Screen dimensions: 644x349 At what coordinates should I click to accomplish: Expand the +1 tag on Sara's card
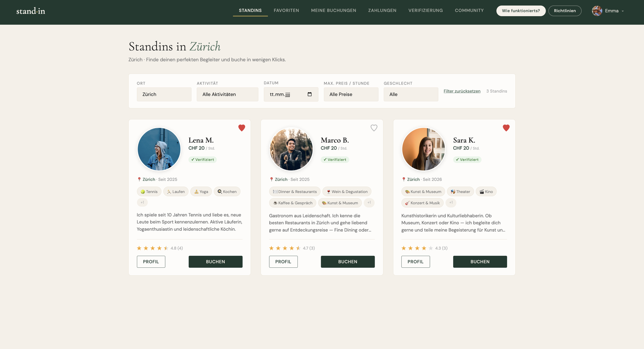click(x=451, y=203)
